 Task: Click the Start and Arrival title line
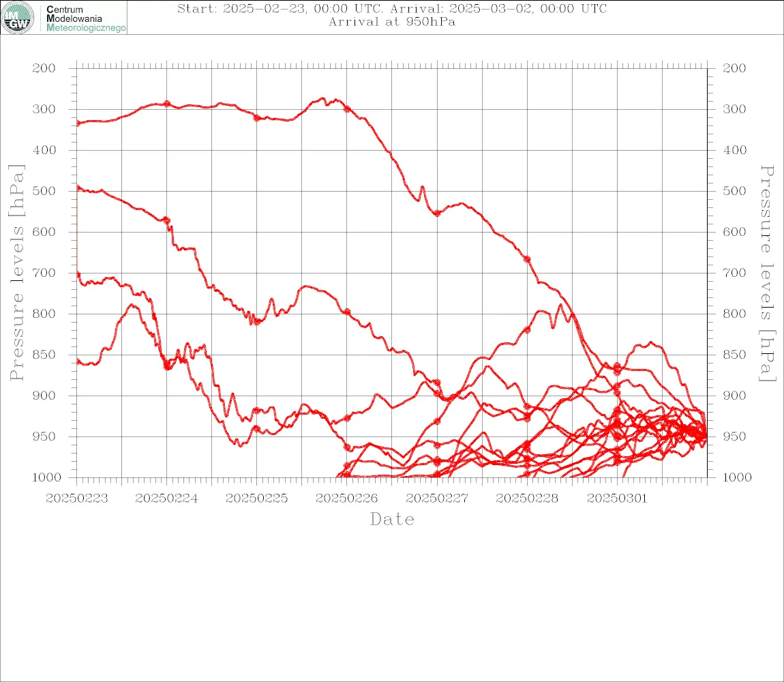click(392, 8)
